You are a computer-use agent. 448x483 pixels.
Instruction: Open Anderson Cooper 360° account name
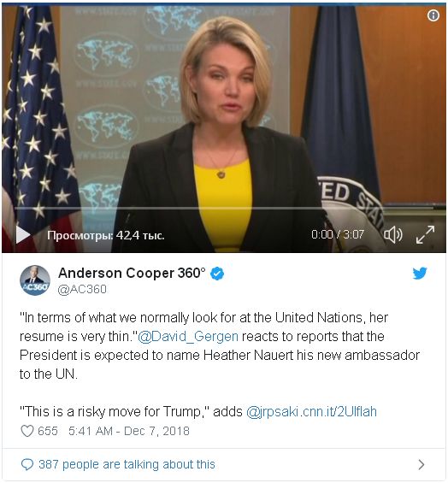click(132, 273)
